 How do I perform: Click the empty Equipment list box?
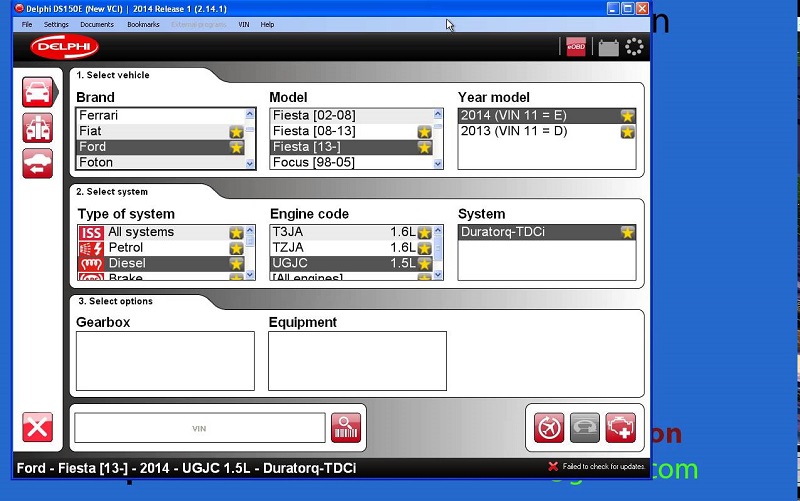point(357,361)
